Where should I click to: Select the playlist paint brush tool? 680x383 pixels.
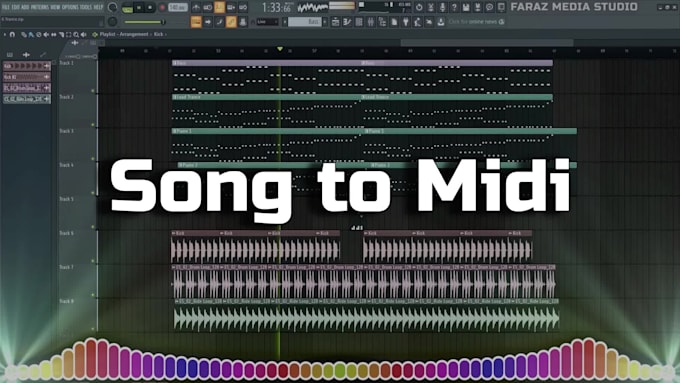click(x=31, y=34)
